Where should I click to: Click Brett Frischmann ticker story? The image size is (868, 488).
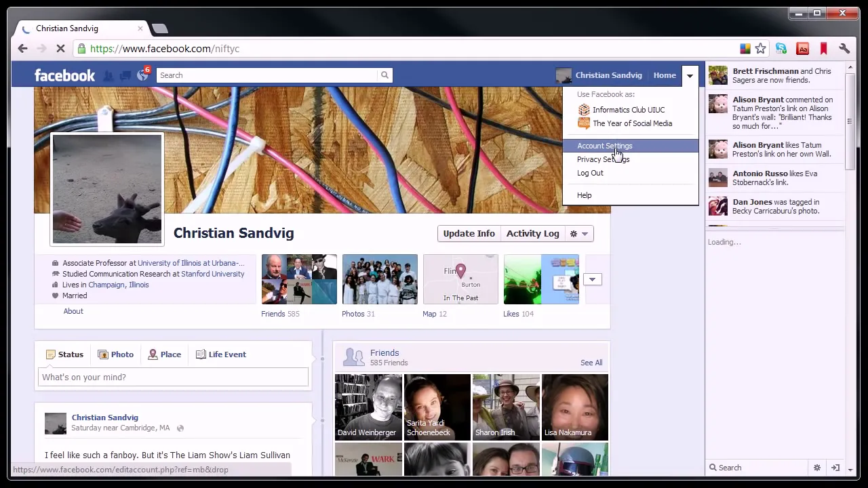pyautogui.click(x=775, y=75)
